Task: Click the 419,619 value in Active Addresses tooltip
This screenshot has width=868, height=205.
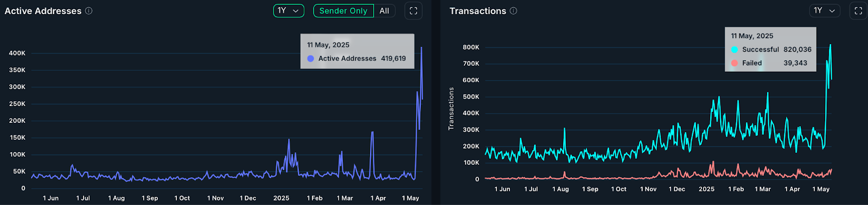Action: point(393,59)
